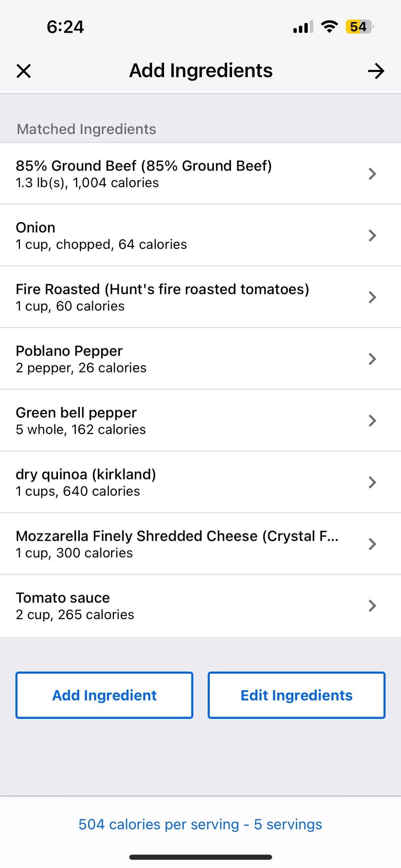Tap the Tomato sauce ingredient name
This screenshot has width=401, height=868.
pyautogui.click(x=63, y=598)
